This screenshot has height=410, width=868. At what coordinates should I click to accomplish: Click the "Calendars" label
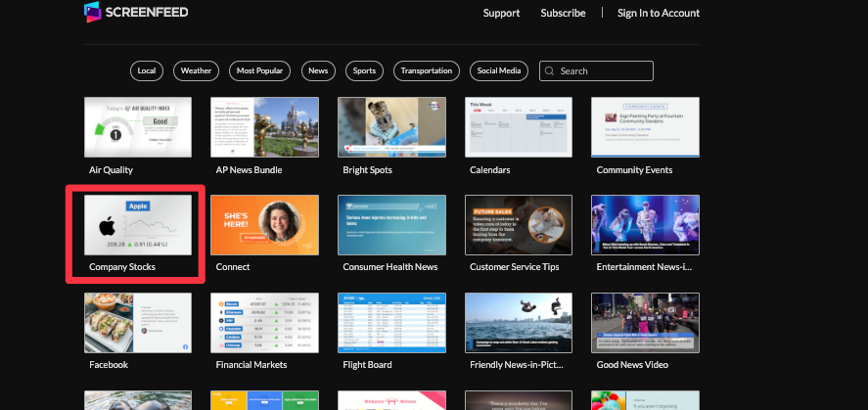[490, 170]
